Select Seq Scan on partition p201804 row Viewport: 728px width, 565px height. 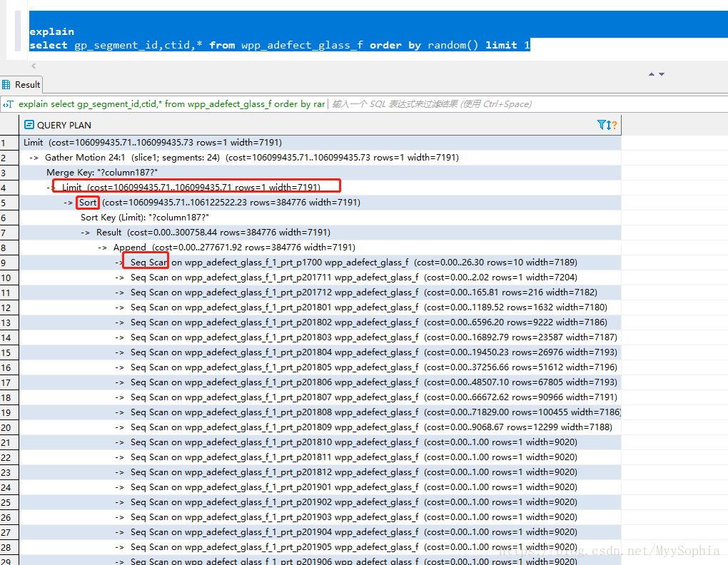tap(320, 352)
